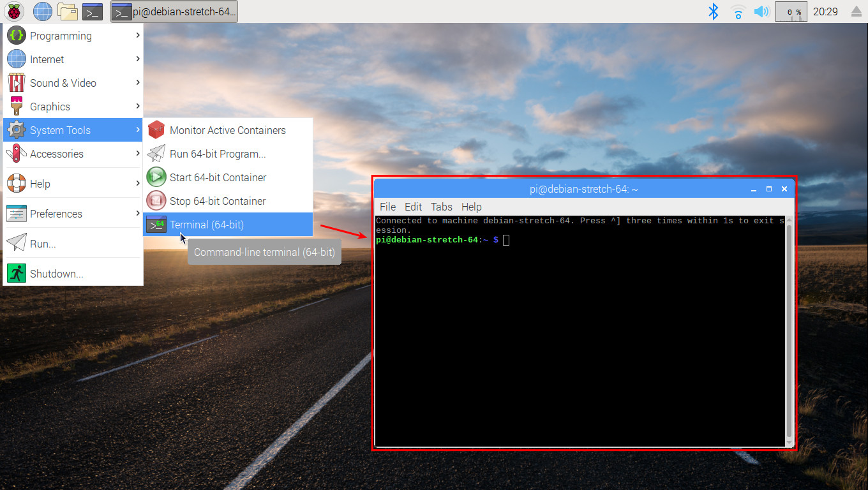Expand the Preferences submenu arrow

137,214
